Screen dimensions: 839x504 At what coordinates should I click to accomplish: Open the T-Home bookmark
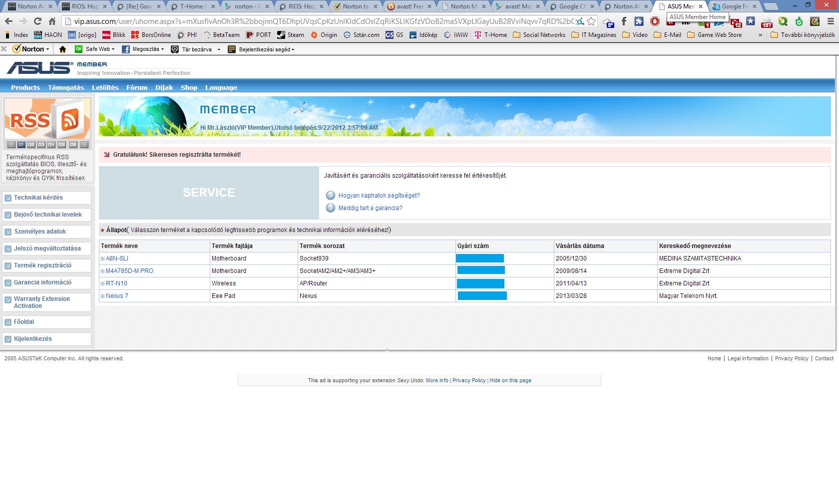(490, 35)
